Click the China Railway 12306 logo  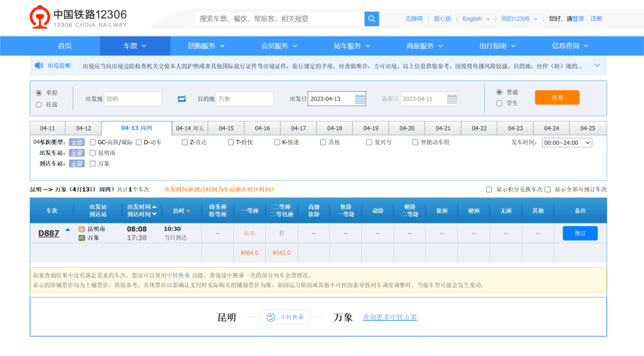pos(78,17)
